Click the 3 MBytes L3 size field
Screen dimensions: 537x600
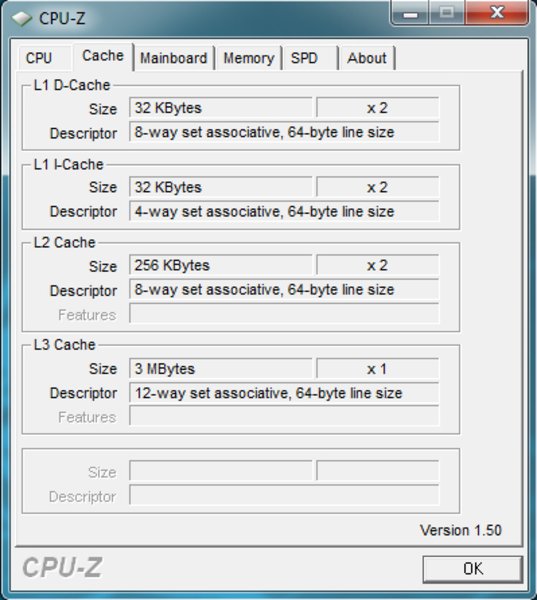pos(221,369)
